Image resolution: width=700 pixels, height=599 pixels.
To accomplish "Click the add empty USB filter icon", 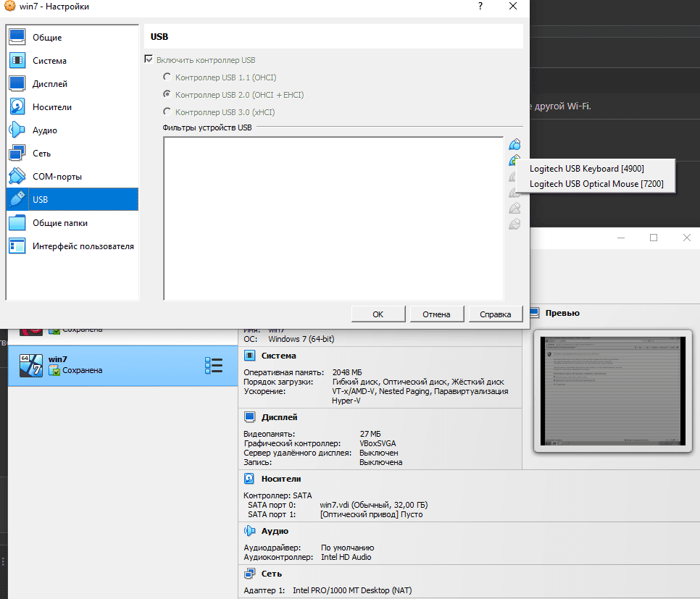I will [x=514, y=144].
